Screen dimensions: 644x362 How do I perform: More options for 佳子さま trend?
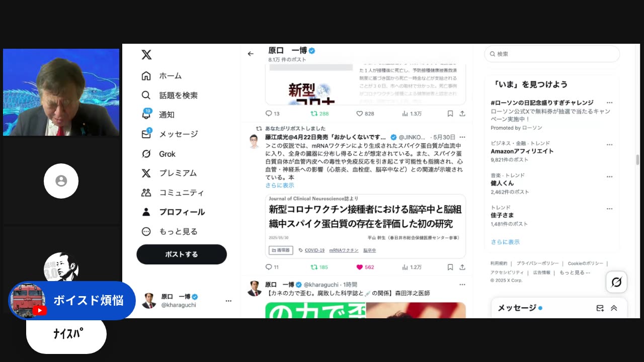click(x=610, y=209)
